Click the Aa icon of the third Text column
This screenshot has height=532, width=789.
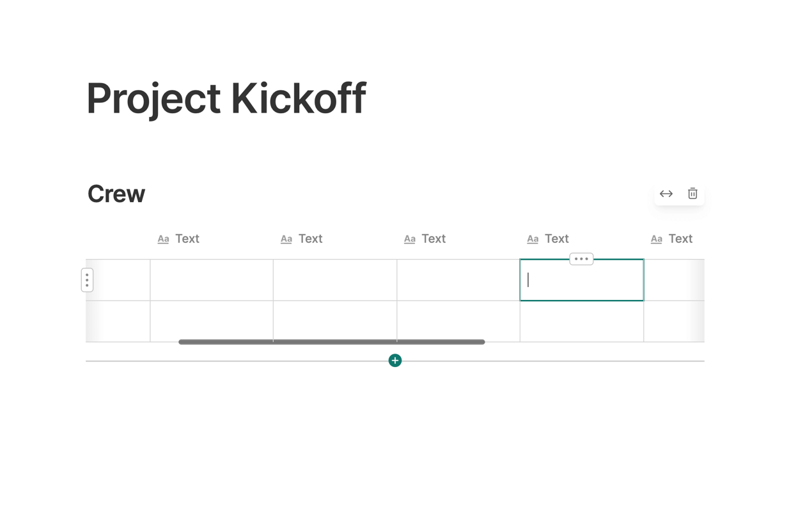[x=410, y=239]
